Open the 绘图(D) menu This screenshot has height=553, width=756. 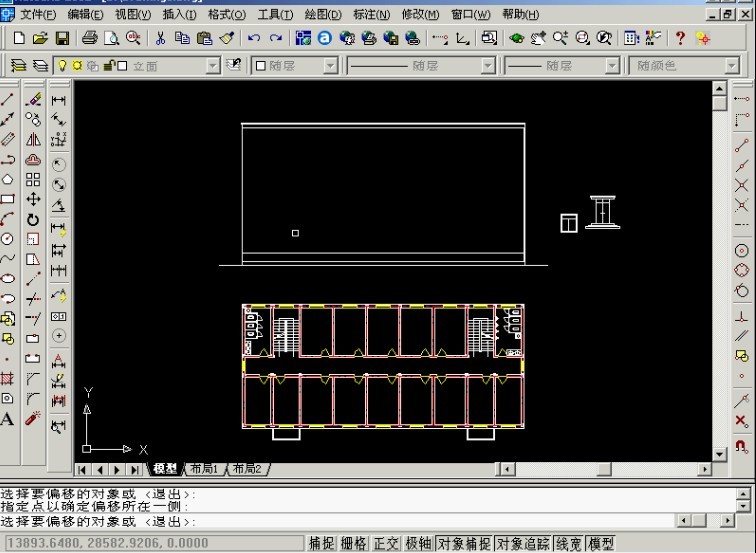point(323,14)
